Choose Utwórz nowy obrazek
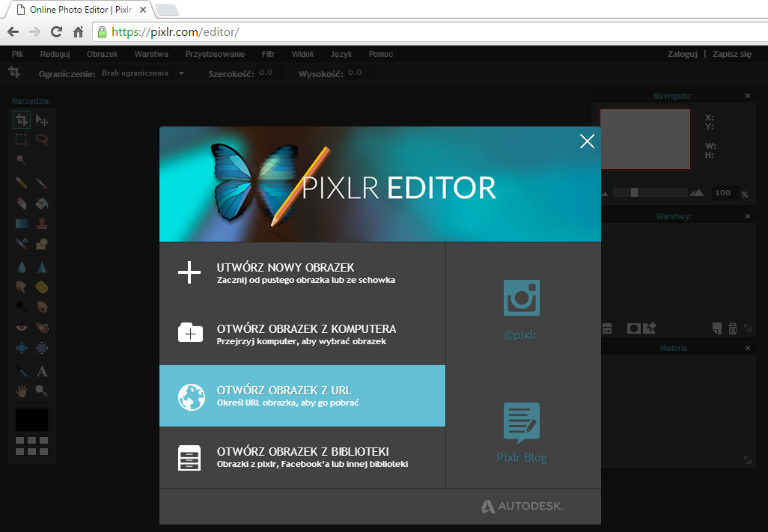The image size is (768, 532). tap(302, 273)
